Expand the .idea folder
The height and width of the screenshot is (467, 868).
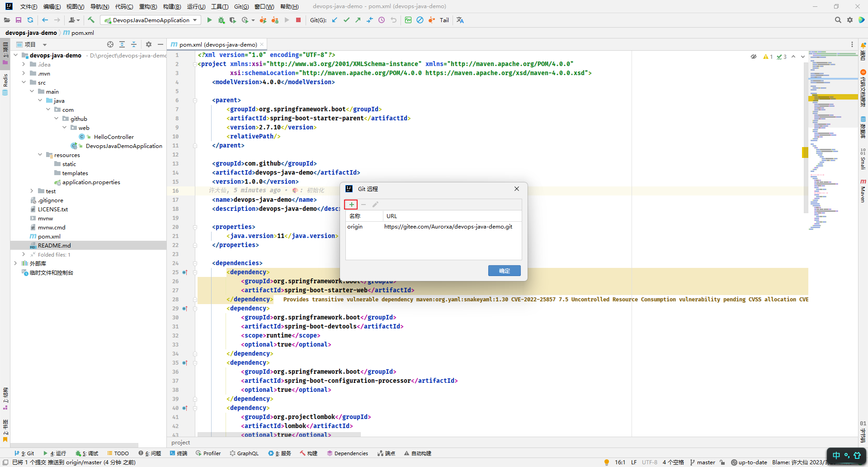point(24,64)
